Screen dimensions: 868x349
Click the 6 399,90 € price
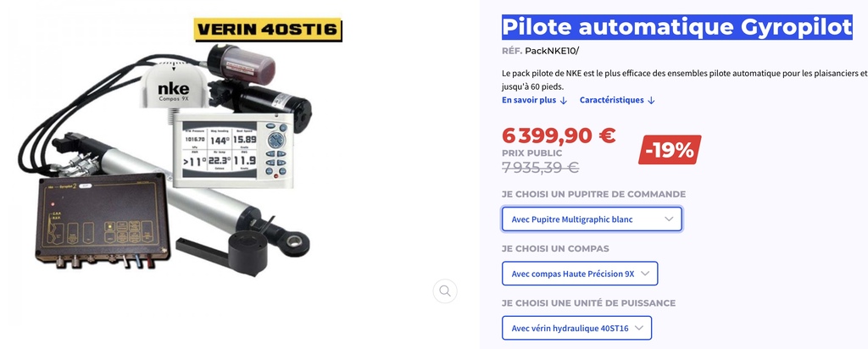pyautogui.click(x=559, y=135)
